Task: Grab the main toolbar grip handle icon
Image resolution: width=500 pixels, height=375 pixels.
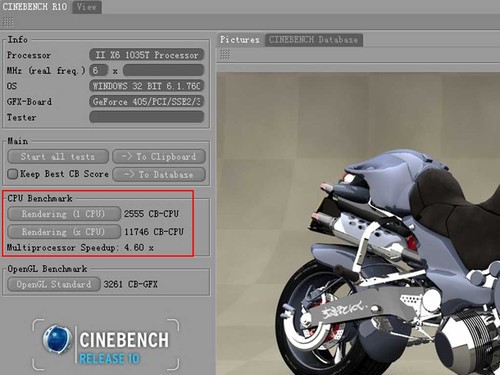Action: coord(8,22)
